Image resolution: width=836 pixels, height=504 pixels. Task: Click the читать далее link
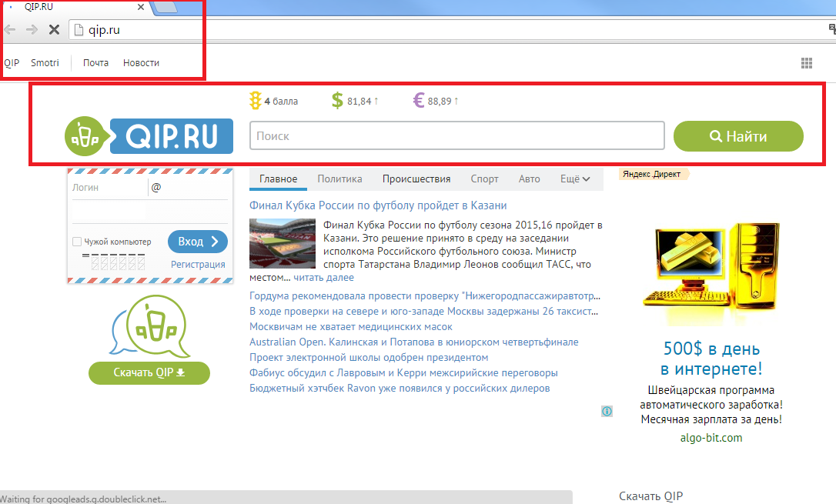[323, 278]
